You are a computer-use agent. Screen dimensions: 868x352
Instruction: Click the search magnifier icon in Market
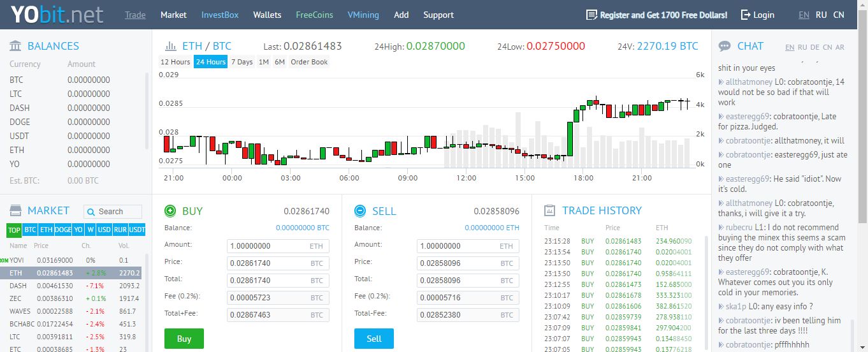[x=92, y=212]
